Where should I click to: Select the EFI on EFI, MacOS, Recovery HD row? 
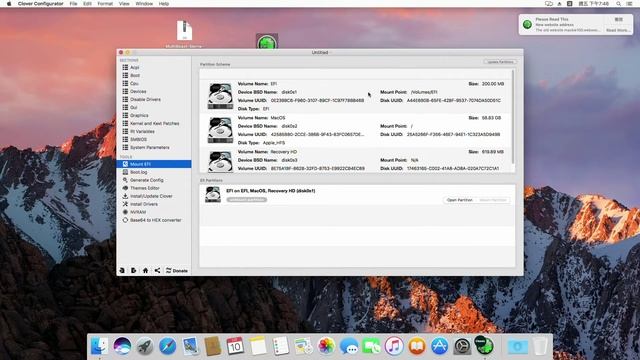click(x=357, y=195)
